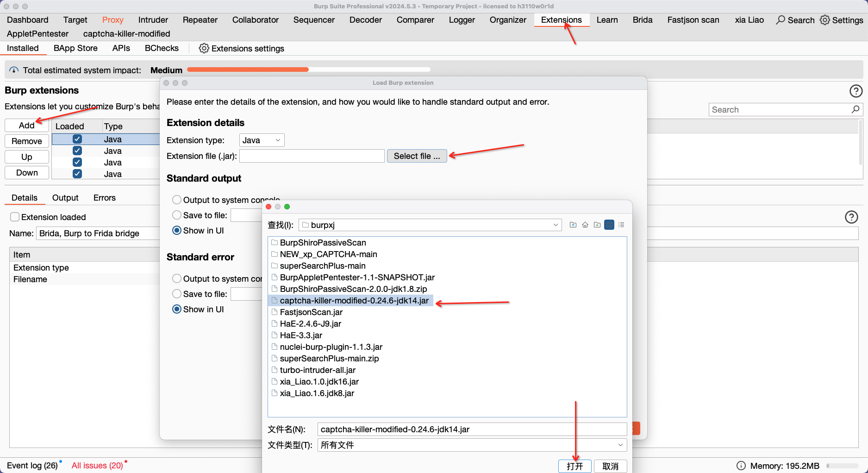Switch to the captcha-killer-modified tab
868x473 pixels.
tap(127, 34)
